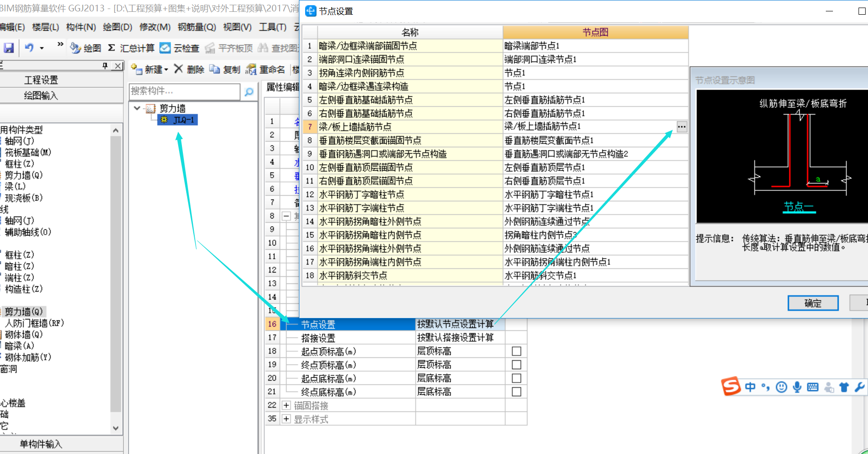Open the 工具(T) menu
The height and width of the screenshot is (454, 868).
(272, 27)
